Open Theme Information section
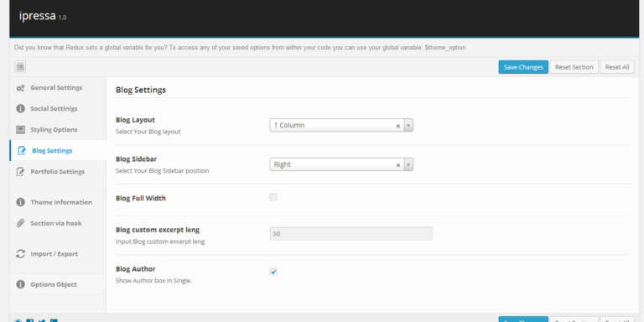This screenshot has height=322, width=644. [58, 202]
